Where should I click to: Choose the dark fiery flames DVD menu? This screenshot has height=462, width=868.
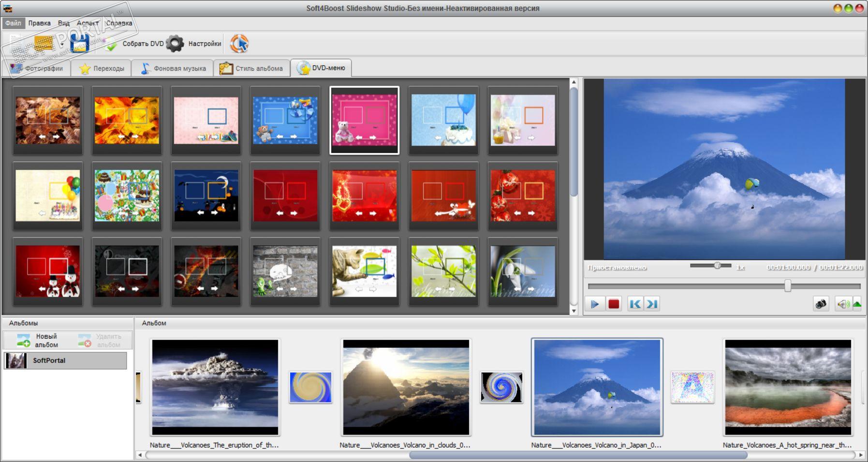[206, 271]
